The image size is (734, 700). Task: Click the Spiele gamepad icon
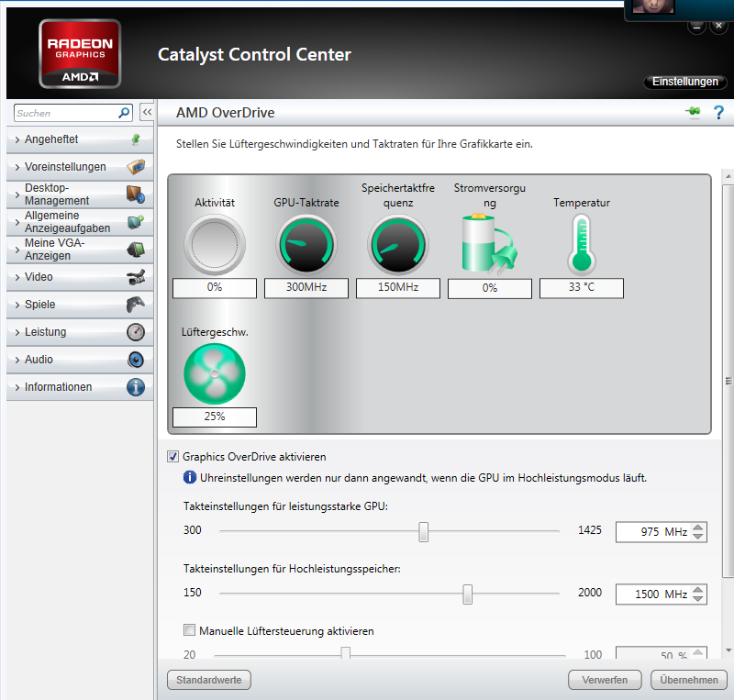(x=136, y=305)
